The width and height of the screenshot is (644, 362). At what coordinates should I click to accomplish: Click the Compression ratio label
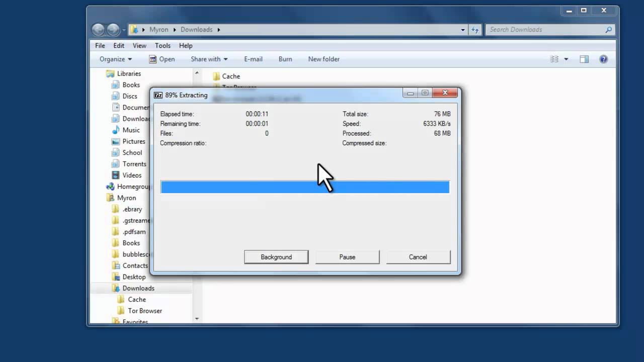pyautogui.click(x=183, y=143)
